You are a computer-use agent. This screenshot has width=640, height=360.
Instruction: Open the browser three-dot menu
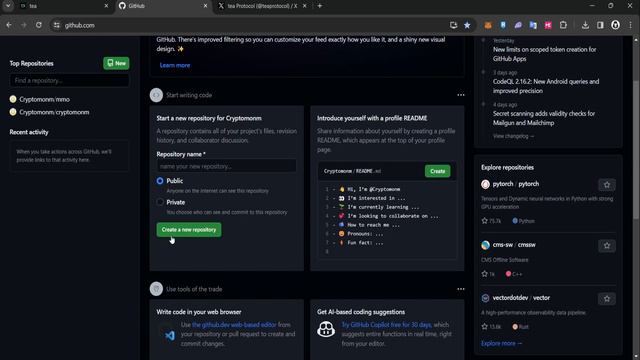click(631, 25)
